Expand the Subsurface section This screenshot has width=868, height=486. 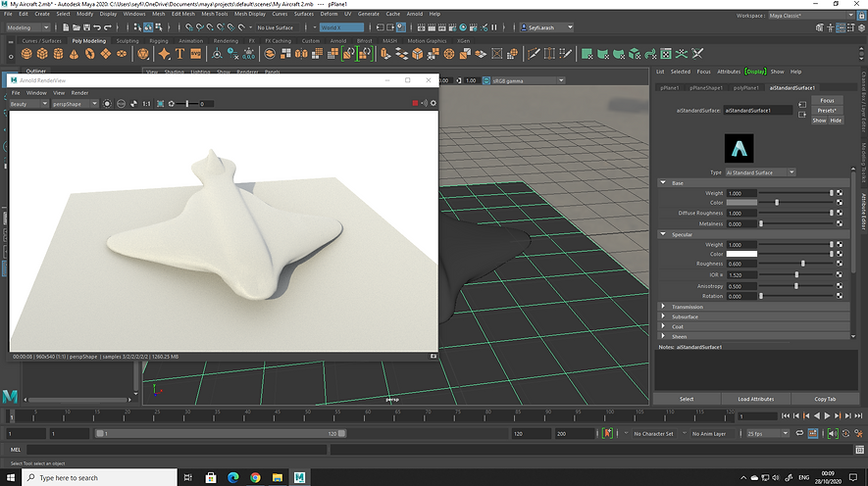point(663,316)
